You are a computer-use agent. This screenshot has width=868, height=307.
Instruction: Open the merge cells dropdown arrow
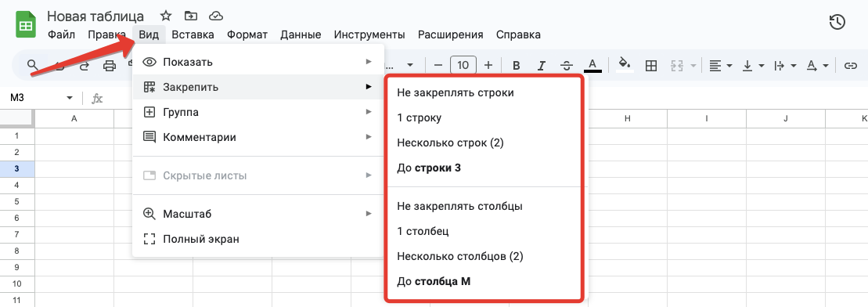click(x=693, y=66)
